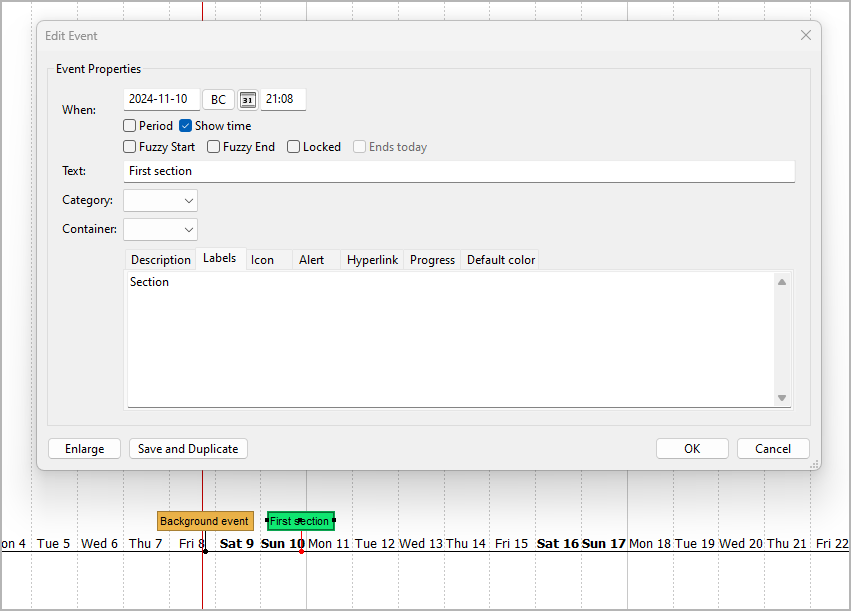Open the calendar date picker
Image resolution: width=851 pixels, height=611 pixels.
[247, 99]
